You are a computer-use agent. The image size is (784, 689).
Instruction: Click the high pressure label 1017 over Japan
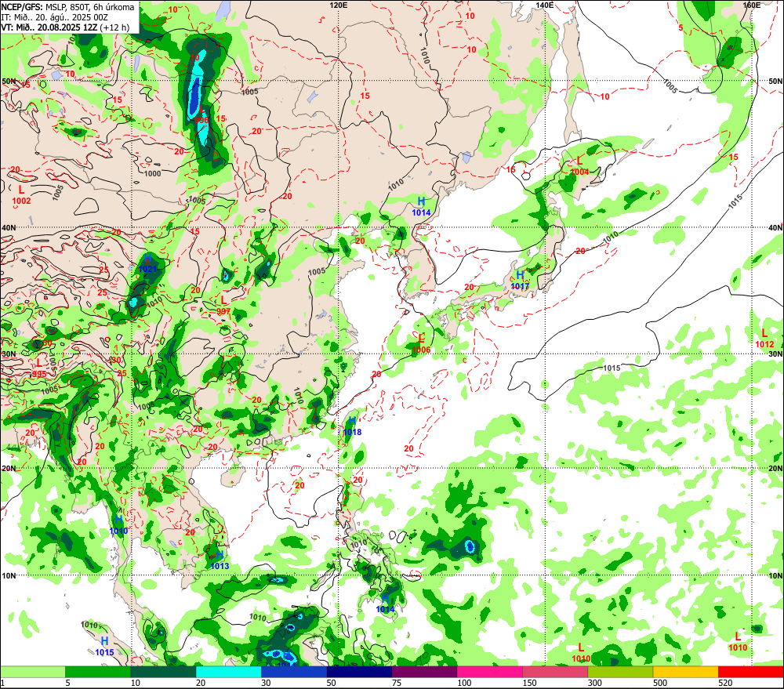click(520, 286)
